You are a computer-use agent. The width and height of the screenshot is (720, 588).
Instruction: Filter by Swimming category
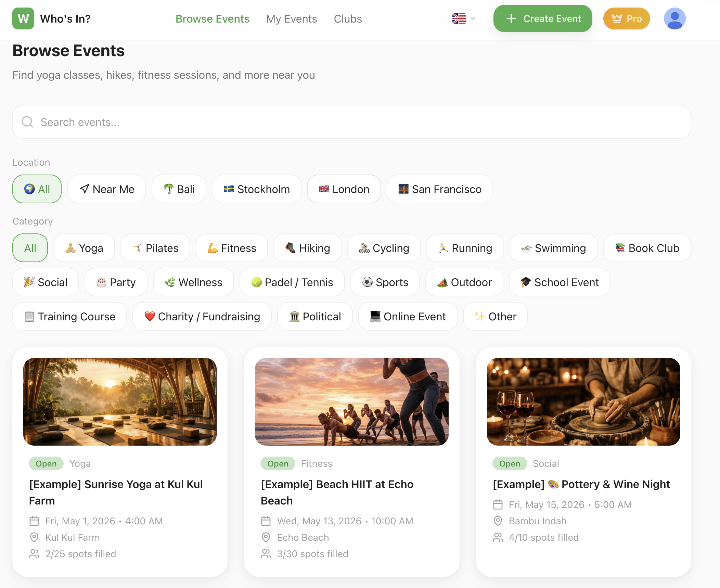pyautogui.click(x=553, y=248)
